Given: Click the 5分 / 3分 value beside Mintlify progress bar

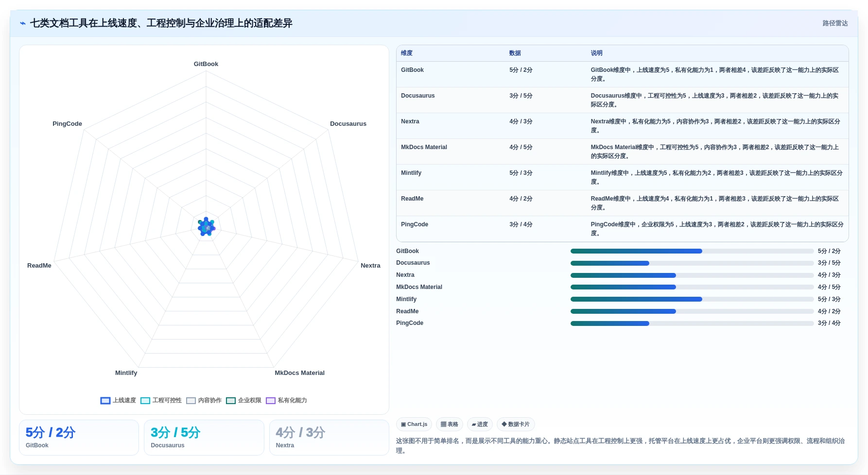Looking at the screenshot, I should click(829, 299).
